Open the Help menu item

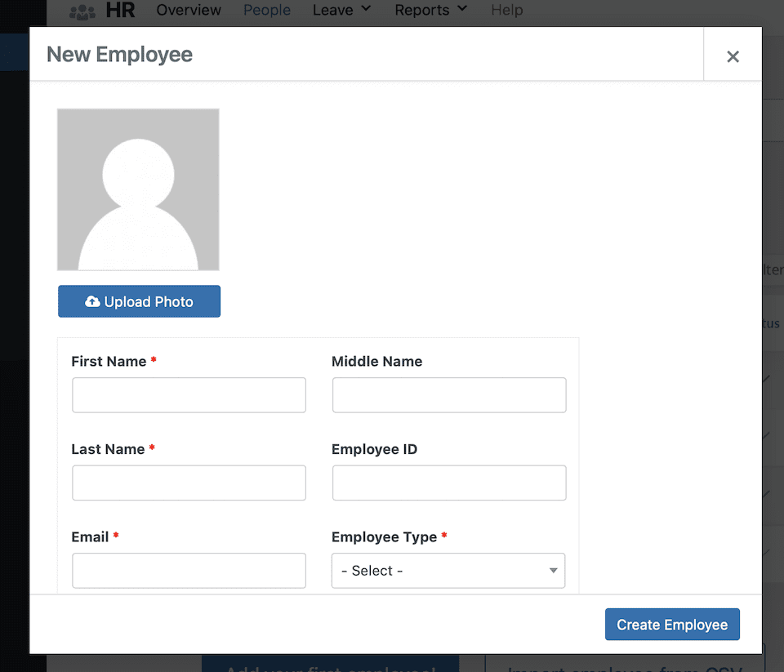pyautogui.click(x=507, y=11)
